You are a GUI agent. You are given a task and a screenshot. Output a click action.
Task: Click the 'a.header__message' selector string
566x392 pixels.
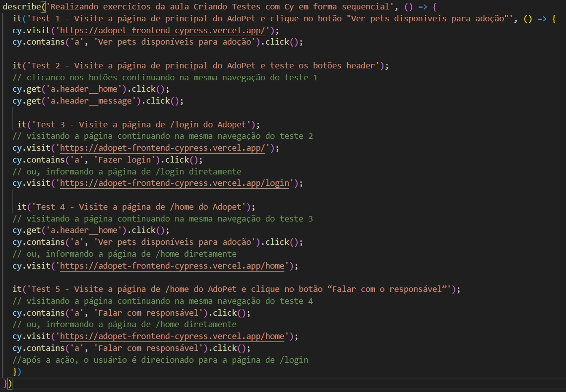pyautogui.click(x=91, y=101)
